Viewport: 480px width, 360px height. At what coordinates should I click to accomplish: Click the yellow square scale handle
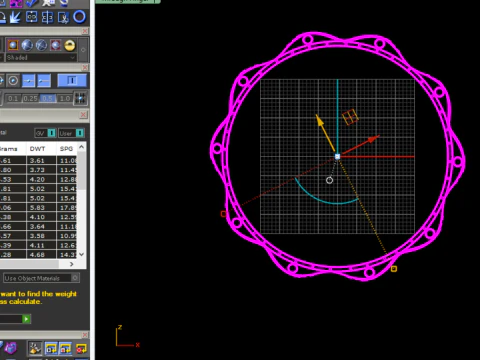394,269
